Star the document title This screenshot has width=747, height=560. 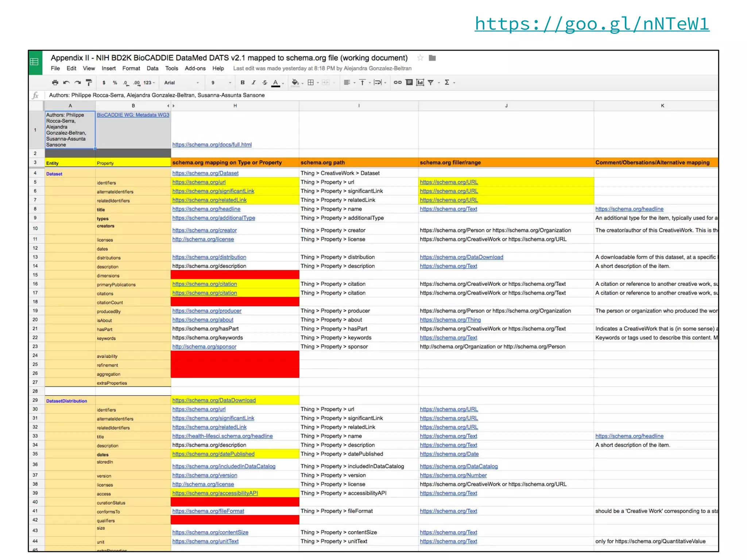coord(420,58)
